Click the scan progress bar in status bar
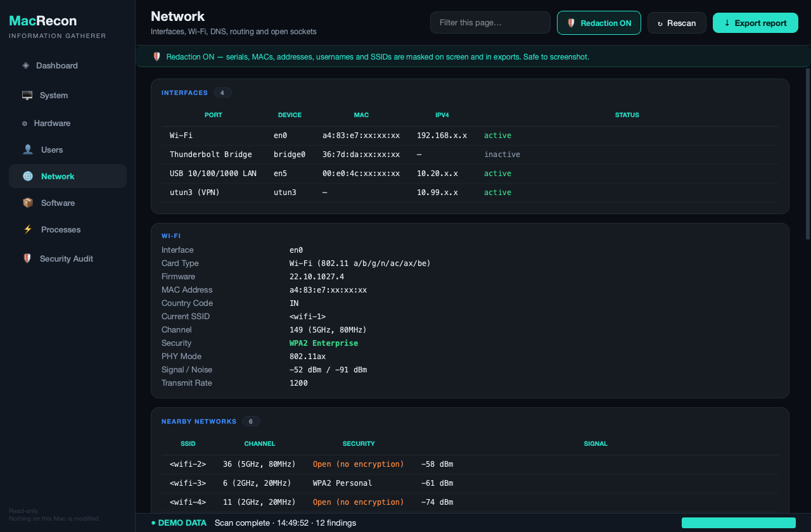 point(739,522)
